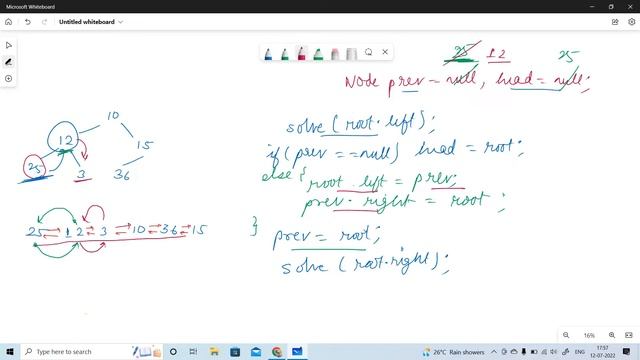Click the 16% zoom level
Image resolution: width=640 pixels, height=360 pixels.
tap(589, 336)
